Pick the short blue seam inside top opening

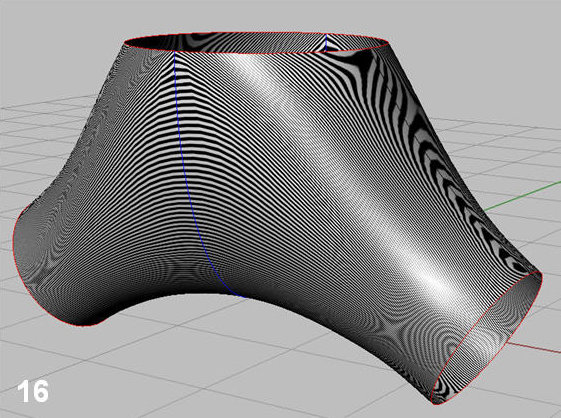click(x=326, y=42)
